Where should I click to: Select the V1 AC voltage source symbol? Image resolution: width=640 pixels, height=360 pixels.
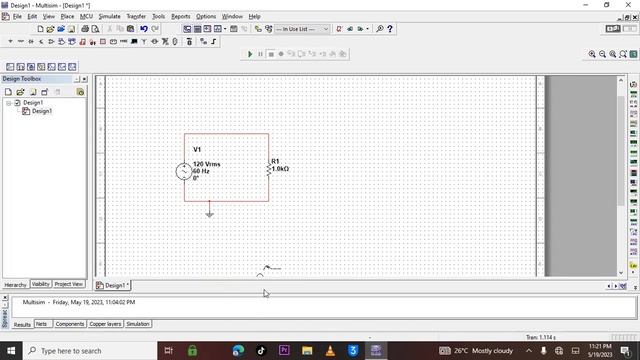(x=184, y=171)
